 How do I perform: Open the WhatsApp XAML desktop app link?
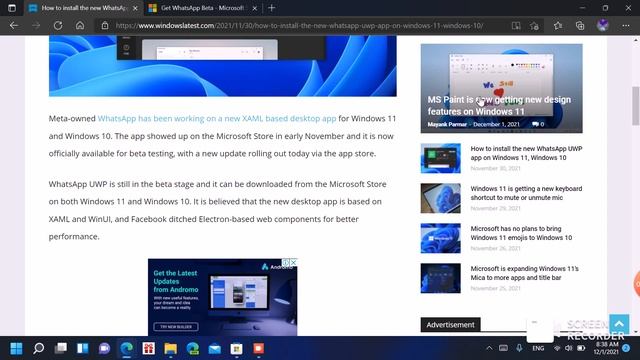coord(217,118)
